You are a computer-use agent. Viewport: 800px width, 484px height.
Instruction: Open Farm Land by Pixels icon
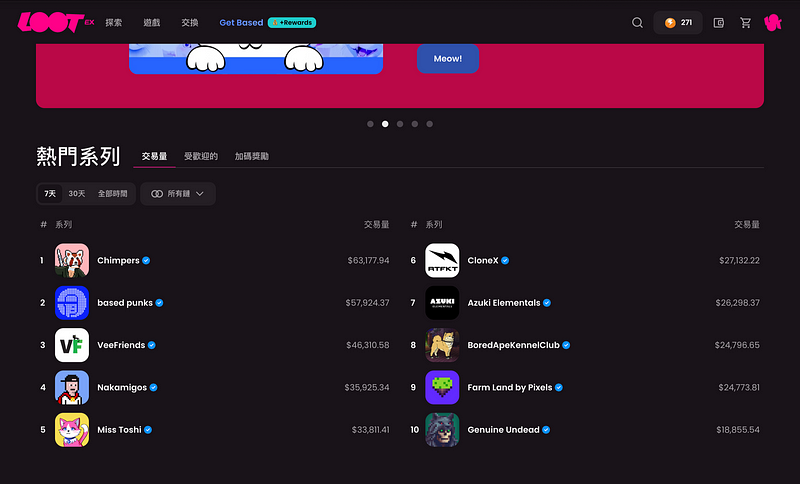pos(442,388)
